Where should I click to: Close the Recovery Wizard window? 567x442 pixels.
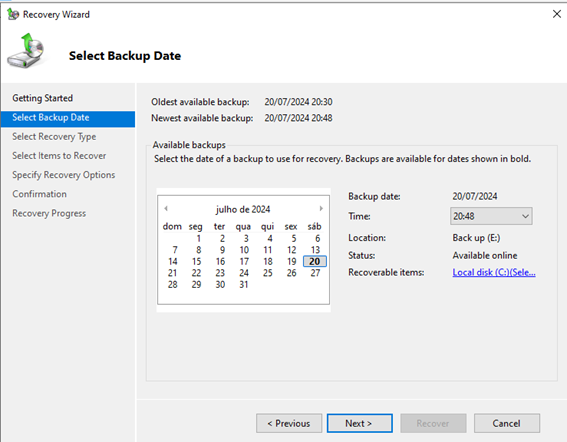pyautogui.click(x=557, y=14)
